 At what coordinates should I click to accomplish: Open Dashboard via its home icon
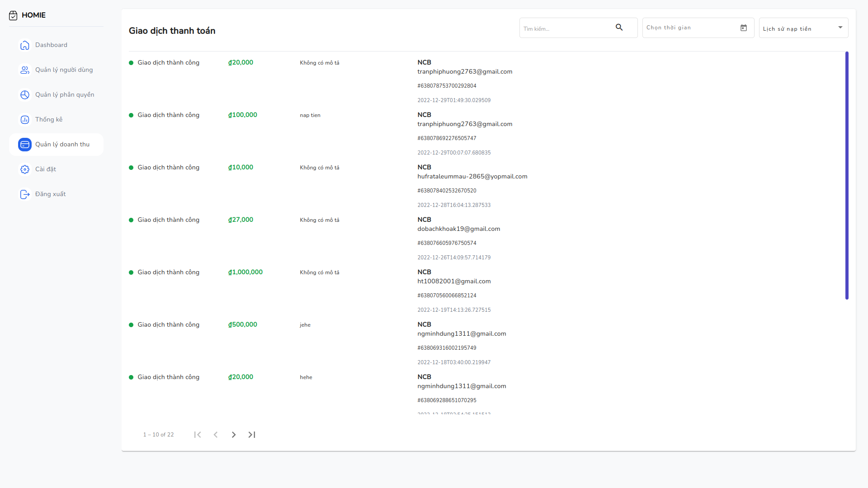pyautogui.click(x=25, y=45)
